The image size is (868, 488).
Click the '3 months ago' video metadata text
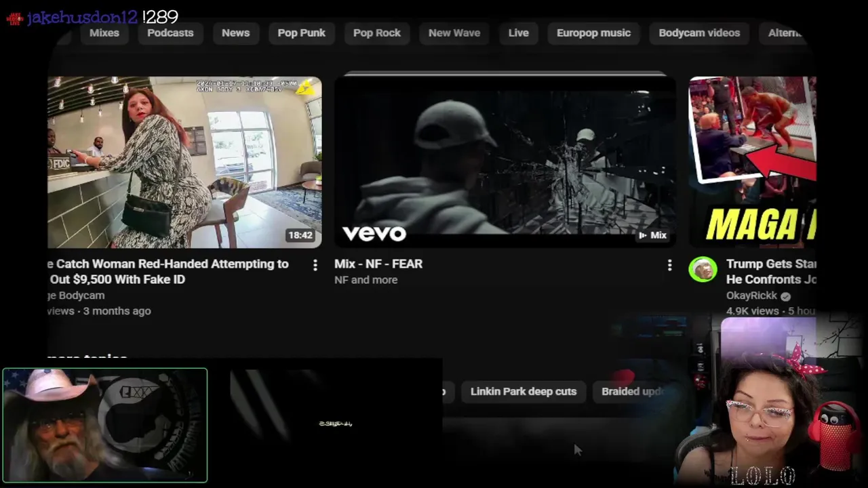117,311
